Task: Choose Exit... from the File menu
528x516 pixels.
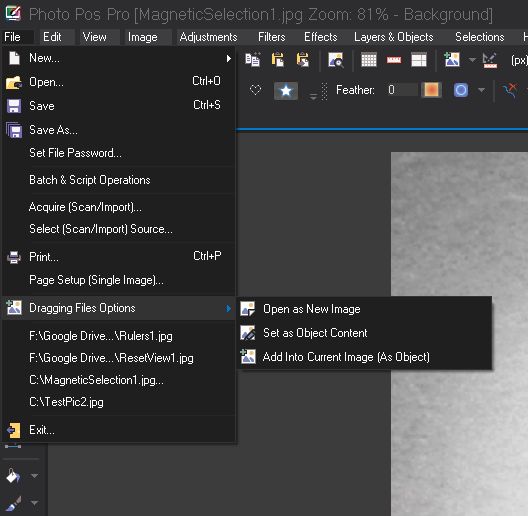Action: 119,430
